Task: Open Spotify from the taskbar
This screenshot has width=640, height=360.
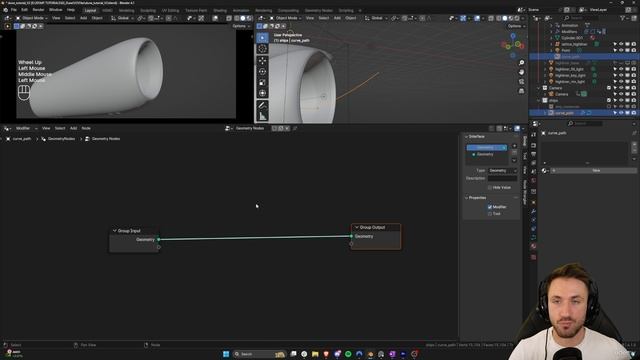Action: [348, 354]
